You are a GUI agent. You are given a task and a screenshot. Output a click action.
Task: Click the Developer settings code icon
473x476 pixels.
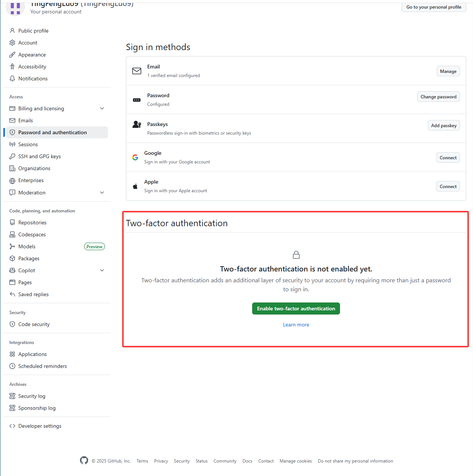[12, 426]
